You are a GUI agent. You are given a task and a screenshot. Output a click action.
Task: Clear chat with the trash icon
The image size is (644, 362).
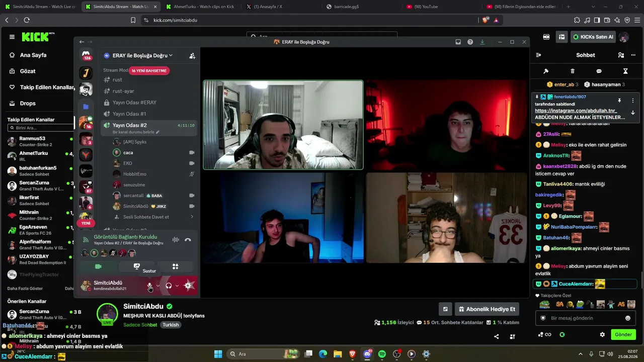(573, 71)
